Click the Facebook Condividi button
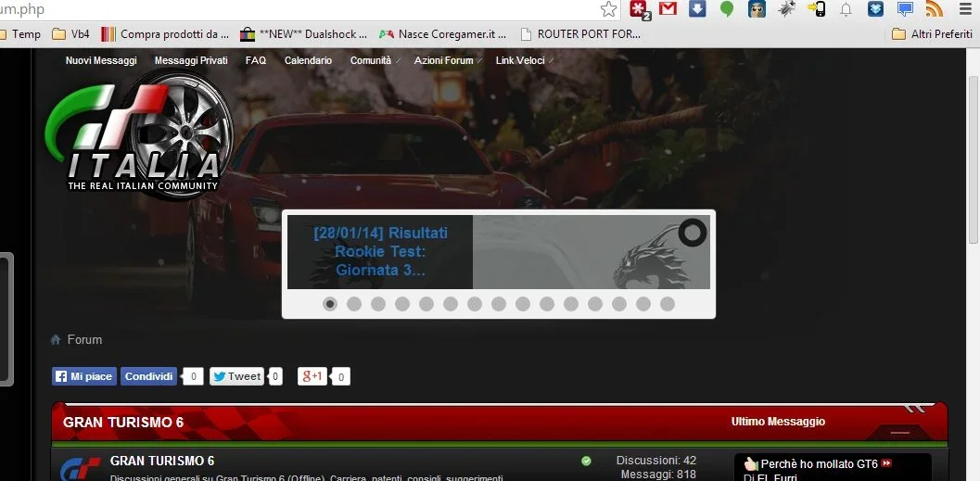This screenshot has height=481, width=980. point(148,376)
